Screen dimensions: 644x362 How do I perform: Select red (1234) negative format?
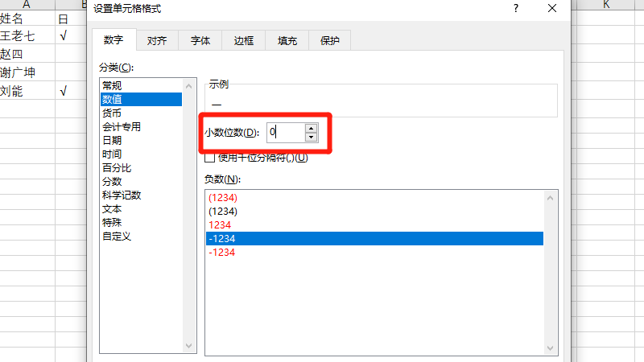coord(223,197)
